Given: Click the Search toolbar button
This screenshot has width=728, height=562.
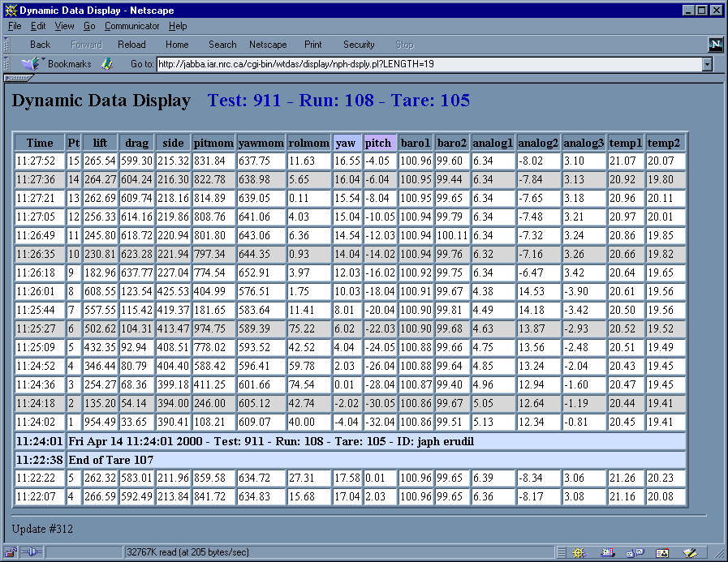Looking at the screenshot, I should pos(222,45).
